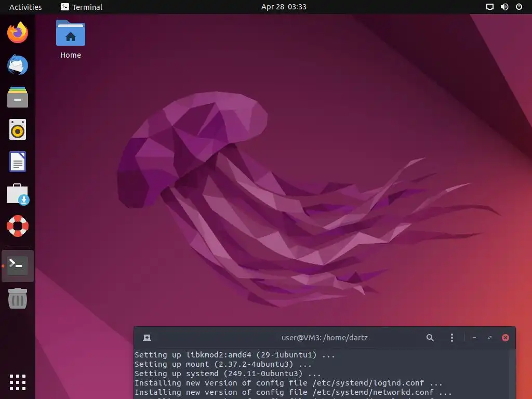Image resolution: width=532 pixels, height=399 pixels.
Task: Click the line mentioning networkd.conf
Action: [x=293, y=392]
